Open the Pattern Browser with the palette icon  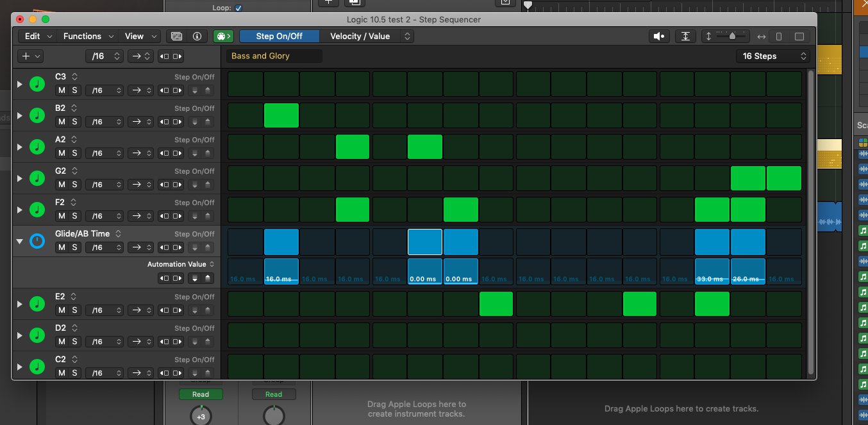click(223, 37)
